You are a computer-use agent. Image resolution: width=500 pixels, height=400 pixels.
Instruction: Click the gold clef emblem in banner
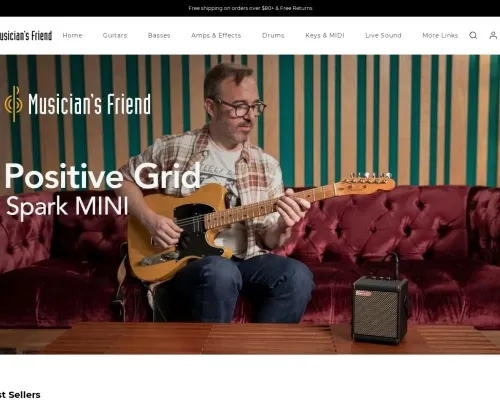(x=14, y=104)
